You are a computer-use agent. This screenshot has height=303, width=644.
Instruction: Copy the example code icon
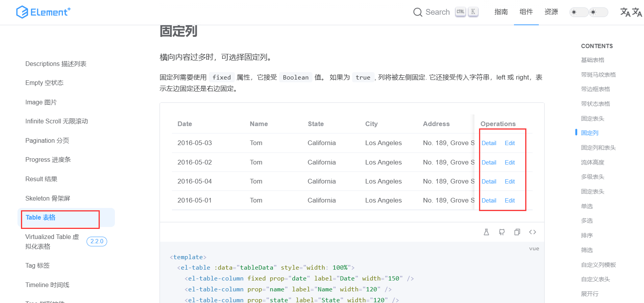tap(517, 232)
